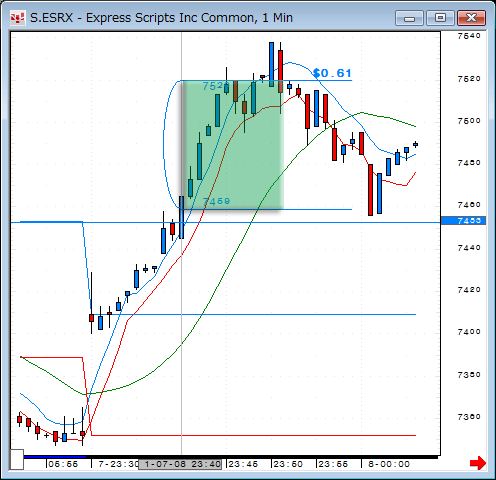Click the 7459 label in green box
496x480 pixels.
216,201
